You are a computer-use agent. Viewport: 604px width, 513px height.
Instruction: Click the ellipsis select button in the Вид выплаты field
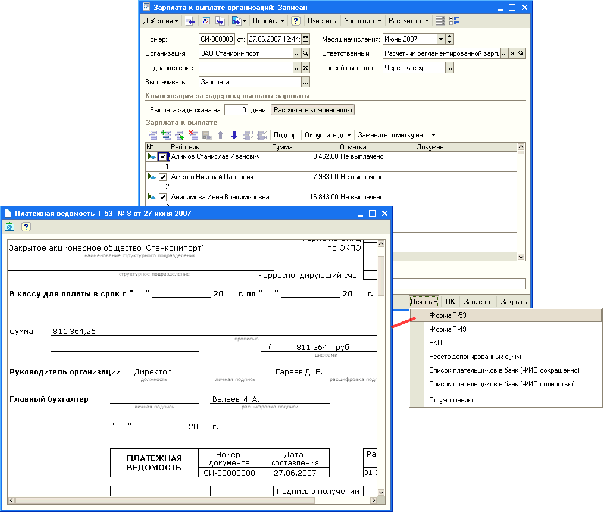(305, 82)
